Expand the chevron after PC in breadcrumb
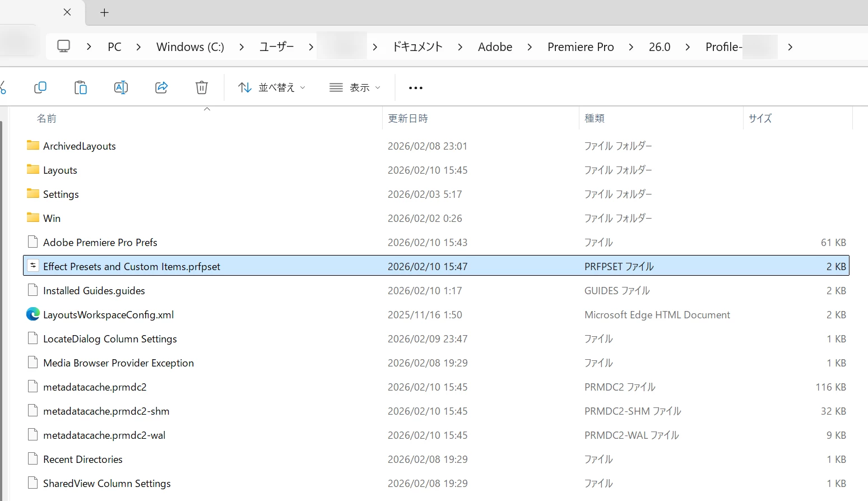 [x=138, y=47]
